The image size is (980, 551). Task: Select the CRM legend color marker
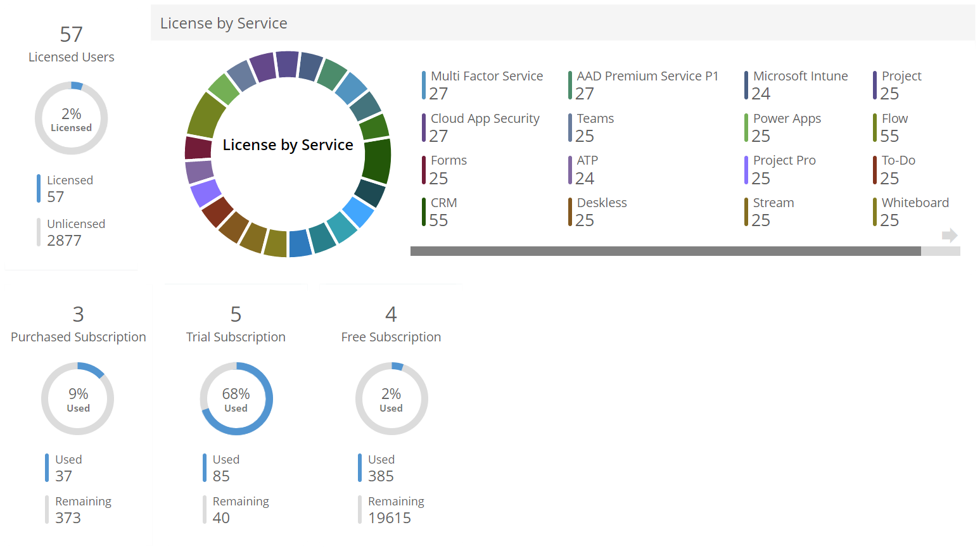[424, 212]
